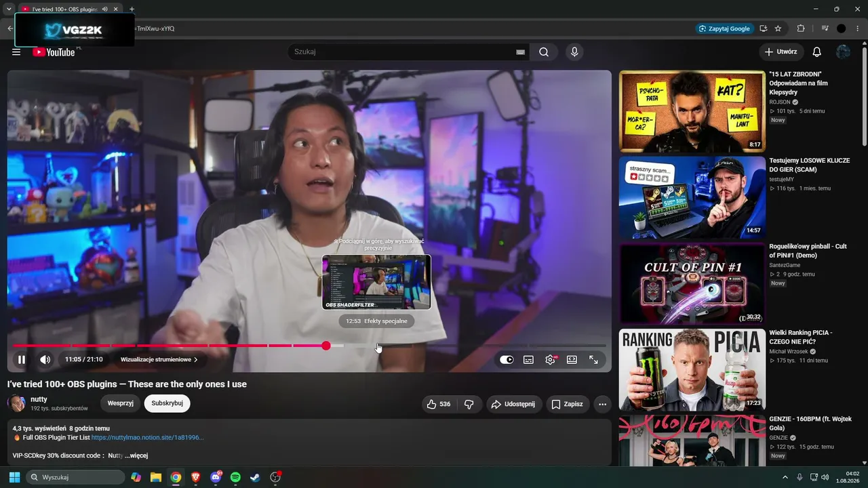868x488 pixels.
Task: Click the magnifying glass search button
Action: [544, 52]
